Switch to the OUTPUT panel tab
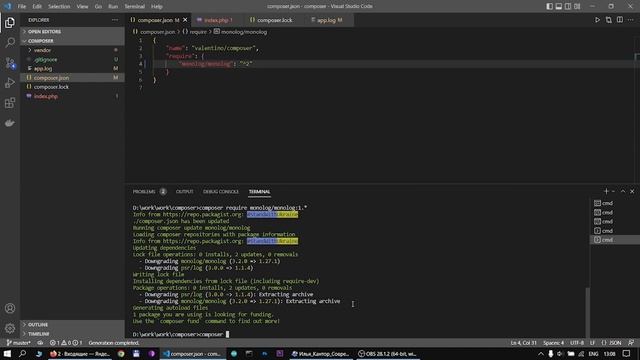 click(184, 191)
